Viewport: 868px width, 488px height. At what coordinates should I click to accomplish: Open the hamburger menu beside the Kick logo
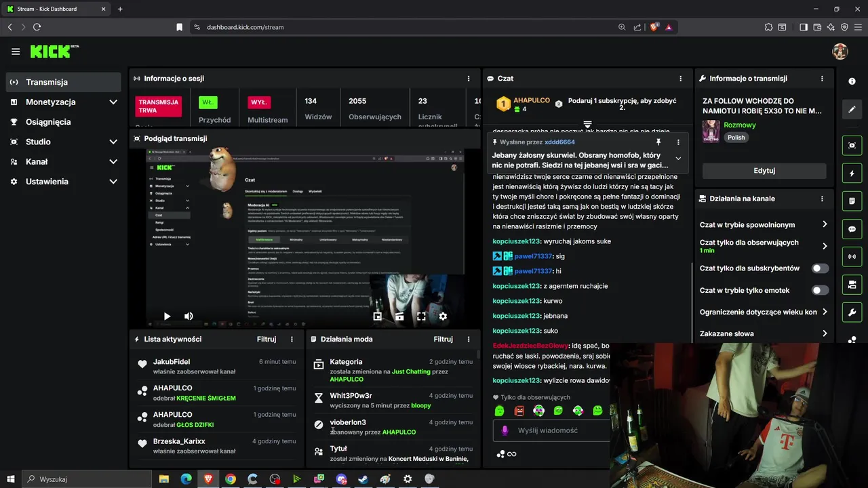[x=16, y=52]
